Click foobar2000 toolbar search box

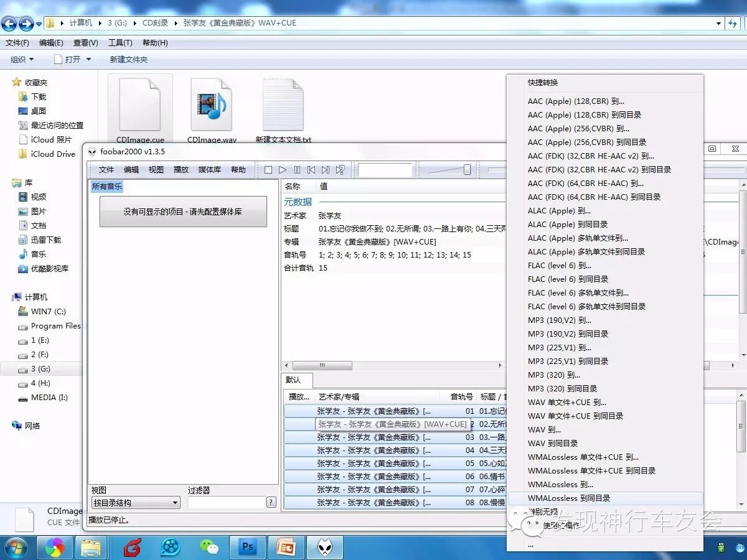point(385,170)
